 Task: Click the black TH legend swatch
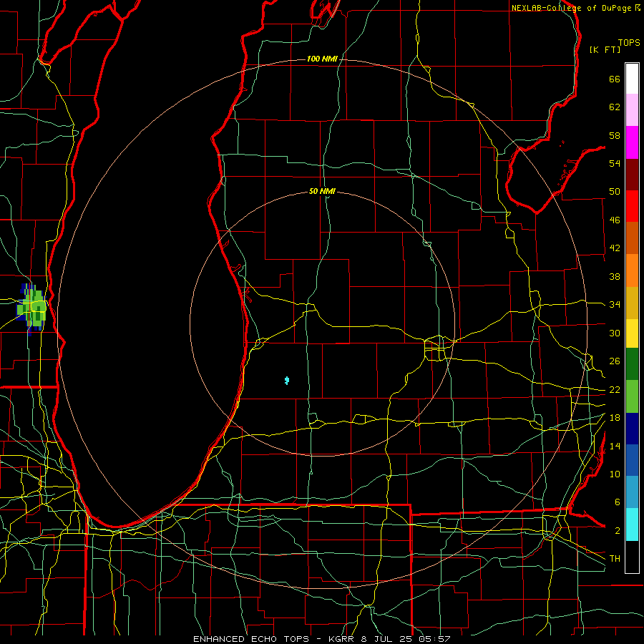[x=632, y=557]
